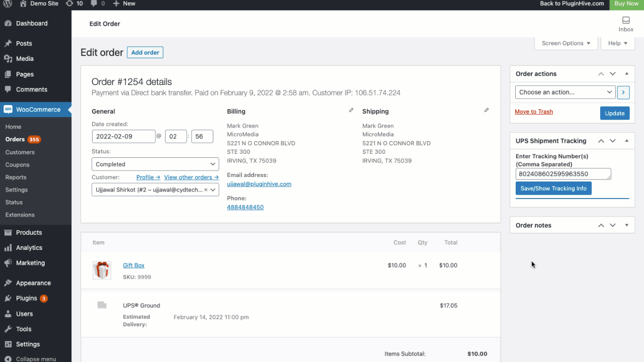Click the Media icon in sidebar
Screen dimensions: 644x362
coord(8,59)
